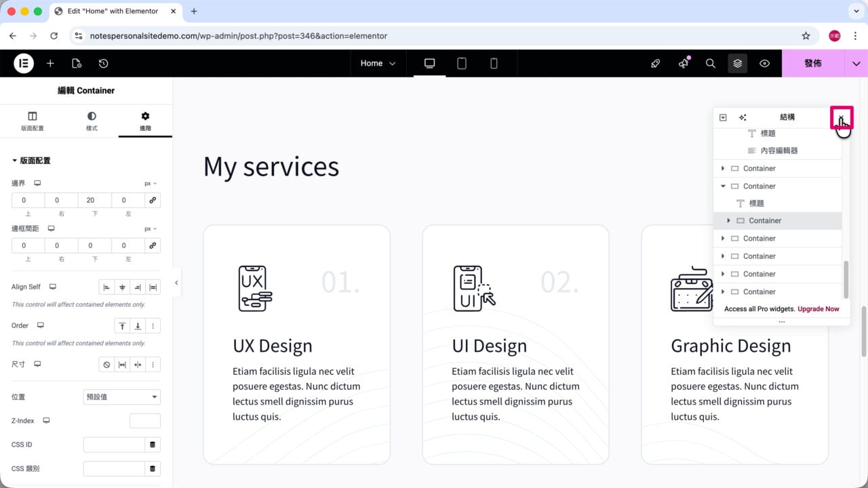The height and width of the screenshot is (488, 868).
Task: Switch to mobile responsive view
Action: click(494, 63)
